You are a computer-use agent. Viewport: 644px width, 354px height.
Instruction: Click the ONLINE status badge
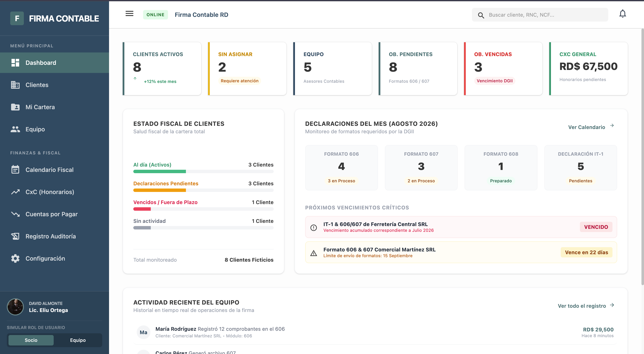click(155, 15)
